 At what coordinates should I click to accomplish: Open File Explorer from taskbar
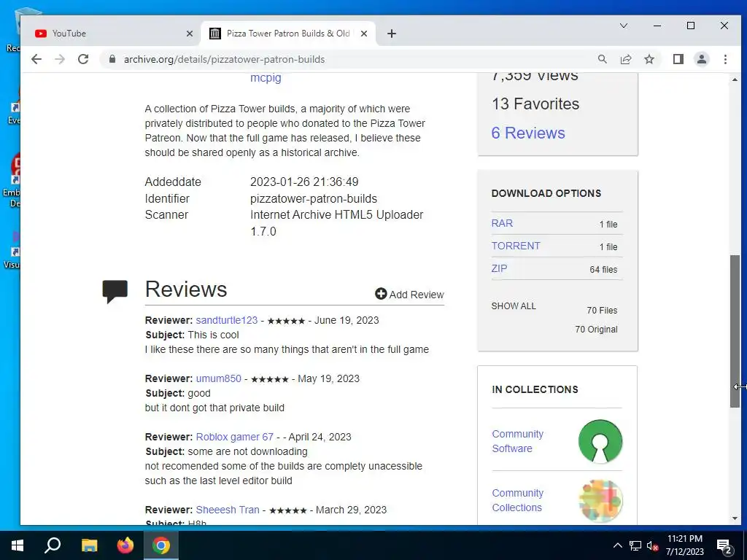(89, 545)
